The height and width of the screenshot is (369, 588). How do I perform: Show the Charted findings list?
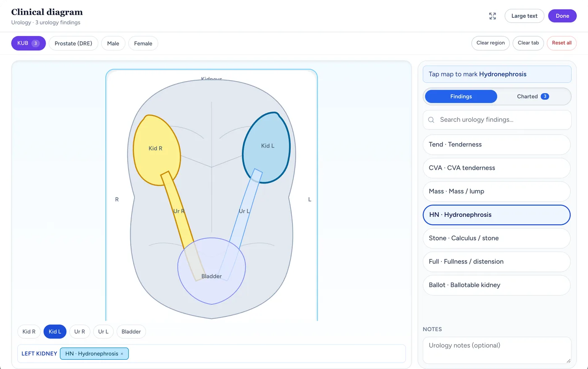(533, 96)
